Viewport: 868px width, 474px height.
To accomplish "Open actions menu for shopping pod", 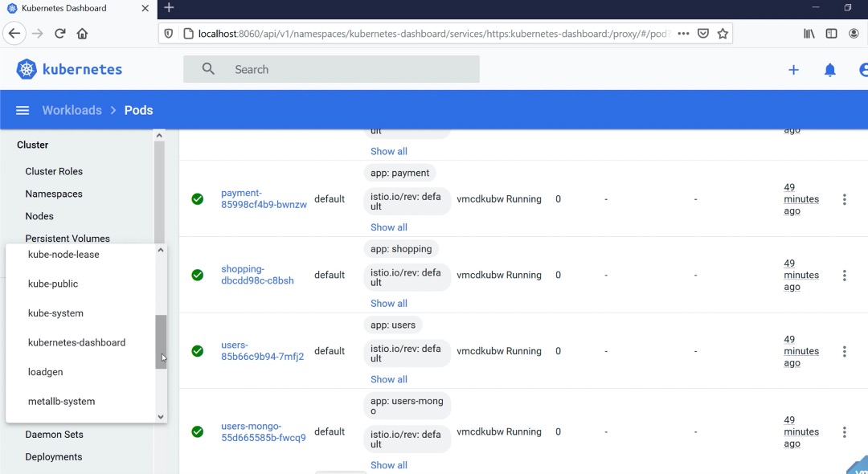I will (x=844, y=276).
